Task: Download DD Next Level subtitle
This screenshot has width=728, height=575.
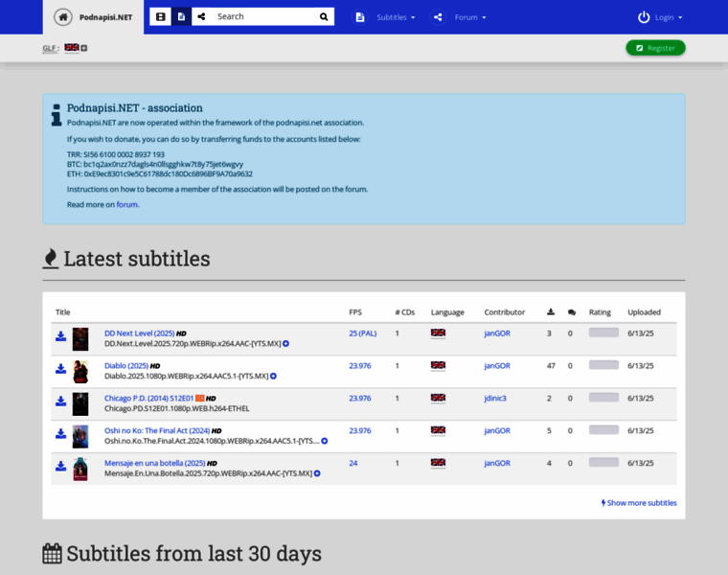Action: pos(60,336)
